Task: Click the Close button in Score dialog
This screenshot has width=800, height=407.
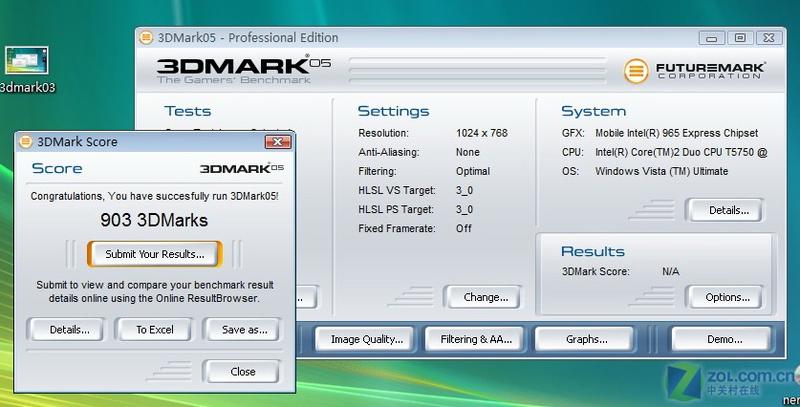Action: (x=242, y=372)
